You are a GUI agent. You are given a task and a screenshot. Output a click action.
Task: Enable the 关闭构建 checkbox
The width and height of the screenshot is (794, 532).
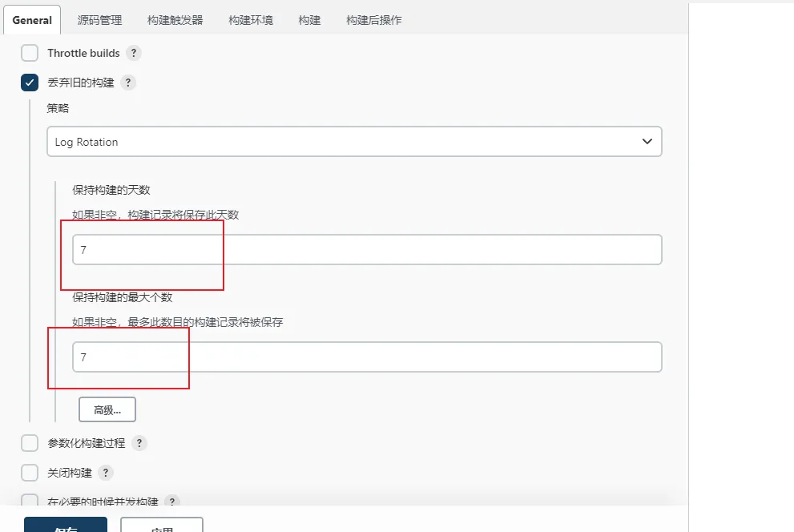[30, 473]
